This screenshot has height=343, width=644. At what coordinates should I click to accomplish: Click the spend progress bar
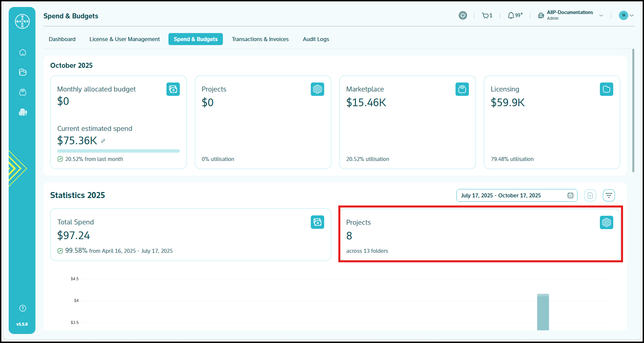pyautogui.click(x=118, y=151)
